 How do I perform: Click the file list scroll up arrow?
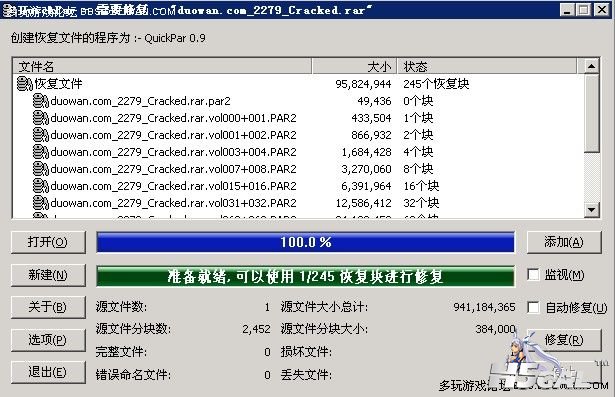tap(591, 66)
